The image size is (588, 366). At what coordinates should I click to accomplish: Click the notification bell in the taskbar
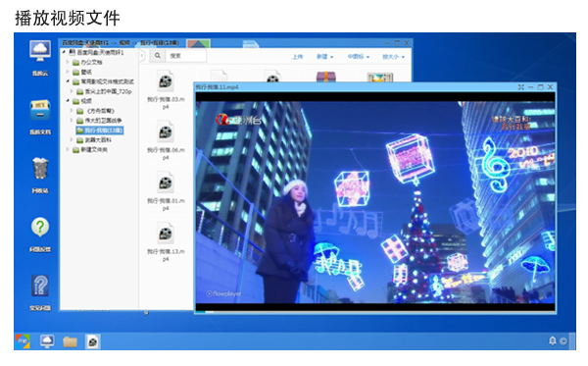click(x=553, y=340)
